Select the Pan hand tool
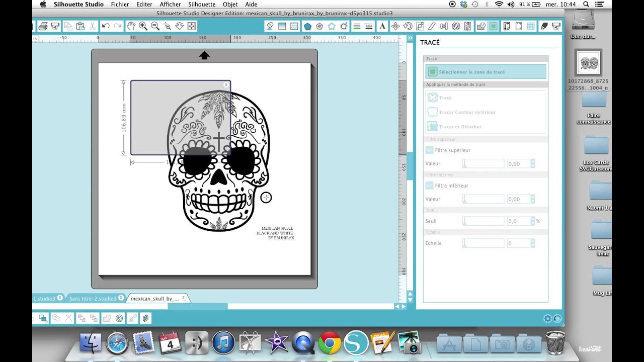The width and height of the screenshot is (644, 362). coord(131,26)
